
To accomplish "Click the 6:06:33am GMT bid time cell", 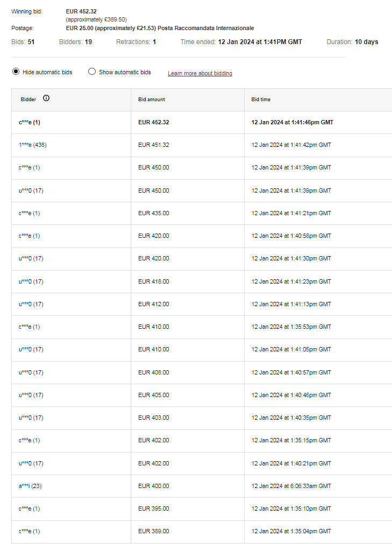I will (291, 486).
